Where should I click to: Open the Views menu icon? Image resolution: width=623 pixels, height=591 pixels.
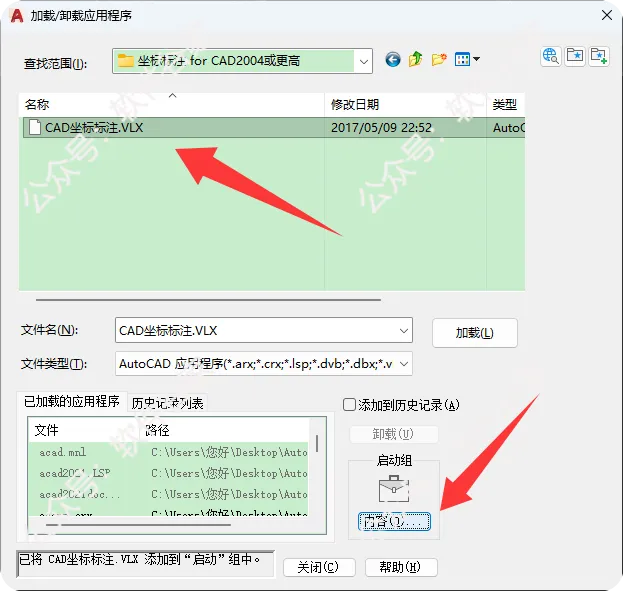tap(467, 60)
